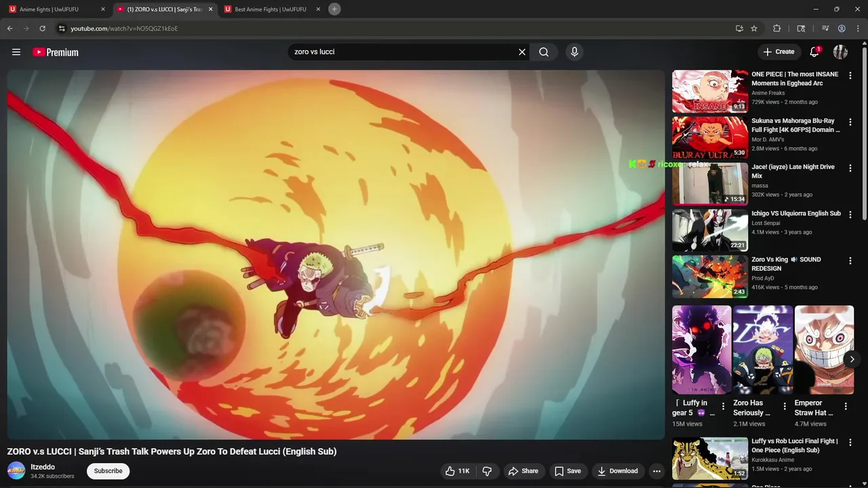Open Luffy in gear 5 short thumbnail

pyautogui.click(x=702, y=350)
